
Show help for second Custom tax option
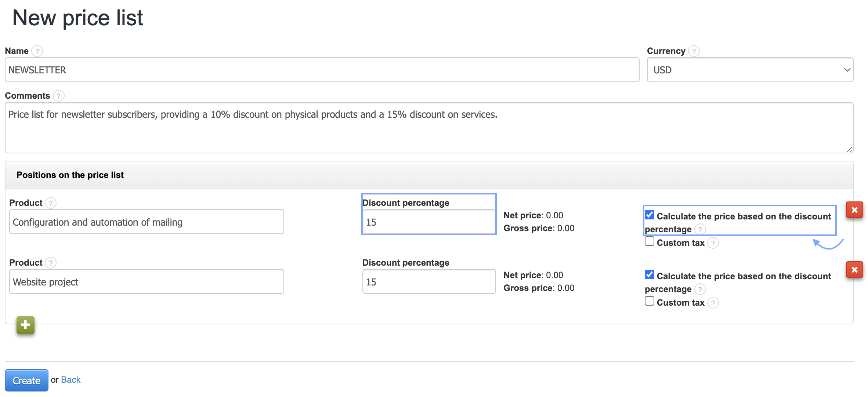(x=713, y=303)
